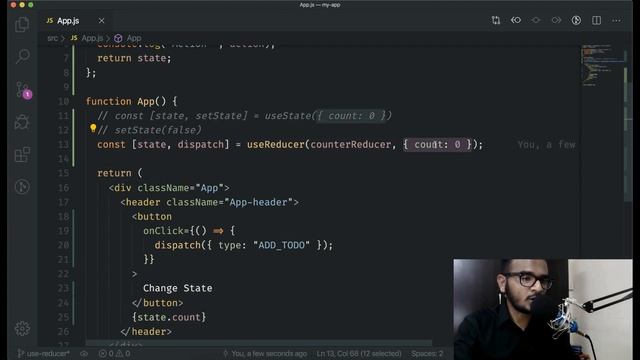Open the Extensions view
640x360 pixels.
click(22, 154)
